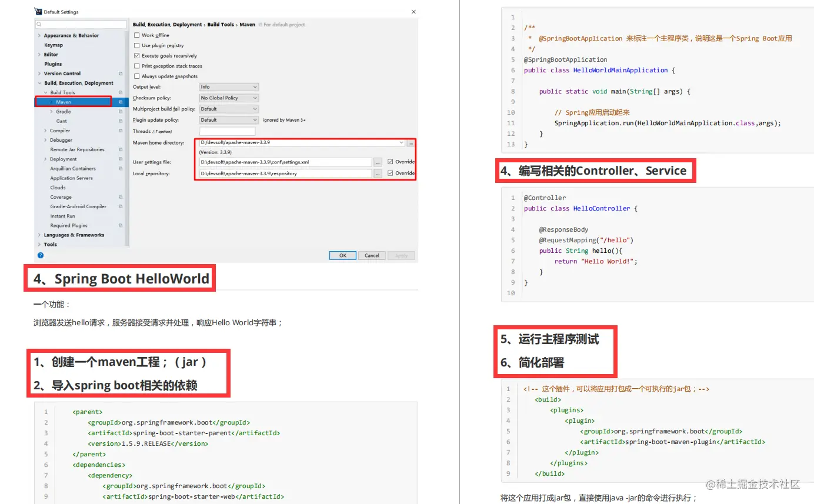Click the project-level icon beside Gradle
Viewport: 814px width, 504px height.
click(121, 112)
